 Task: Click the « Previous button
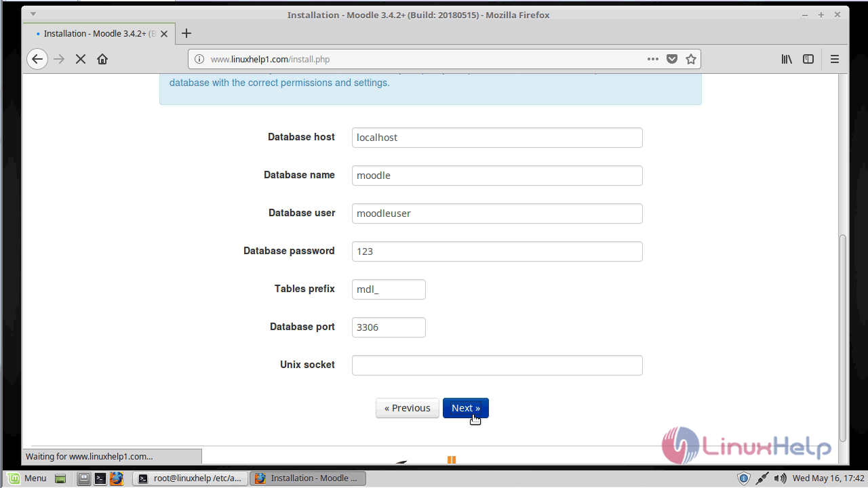click(x=408, y=408)
